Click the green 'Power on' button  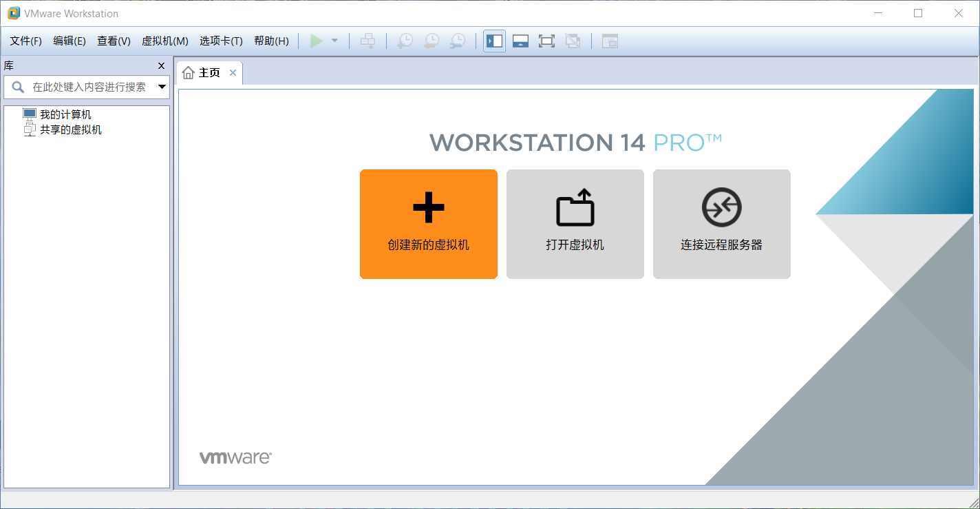pyautogui.click(x=318, y=41)
